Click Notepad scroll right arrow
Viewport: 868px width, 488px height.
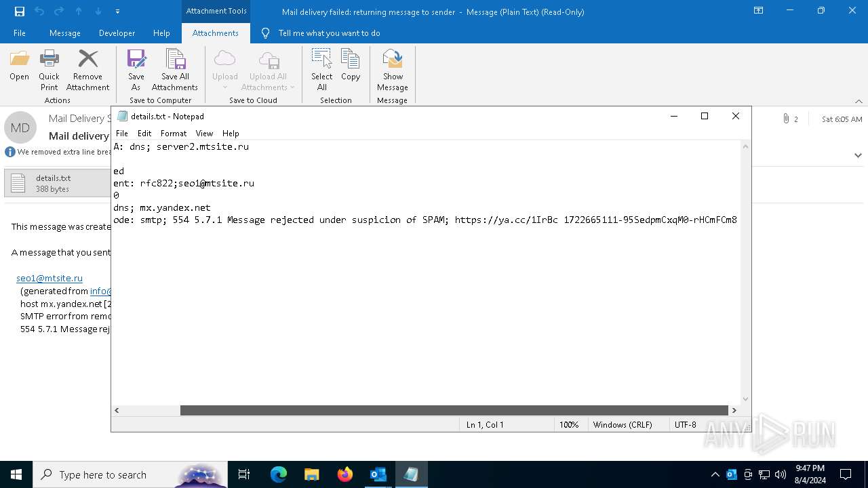(734, 410)
